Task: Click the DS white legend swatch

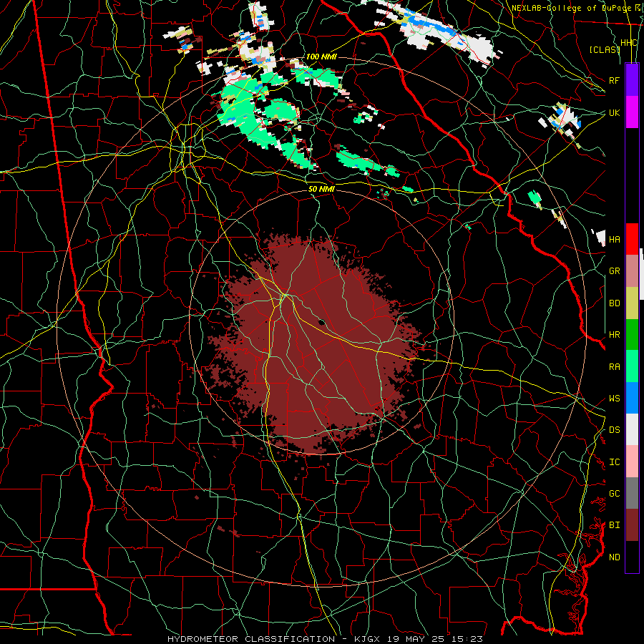Action: click(632, 429)
